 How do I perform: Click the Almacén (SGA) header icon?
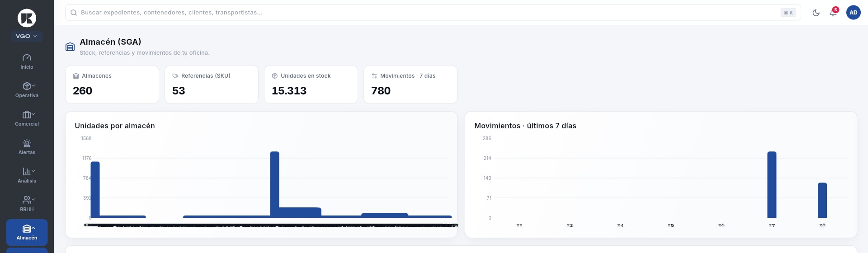coord(70,47)
